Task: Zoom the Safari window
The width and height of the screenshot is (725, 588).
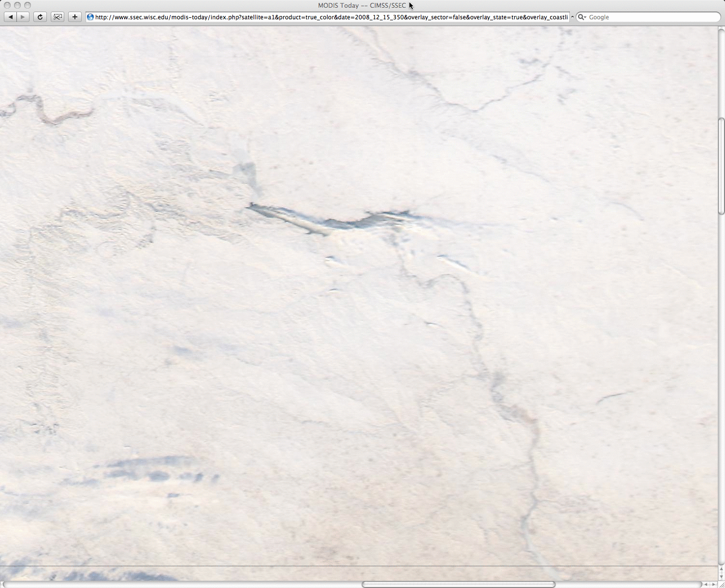Action: coord(28,5)
